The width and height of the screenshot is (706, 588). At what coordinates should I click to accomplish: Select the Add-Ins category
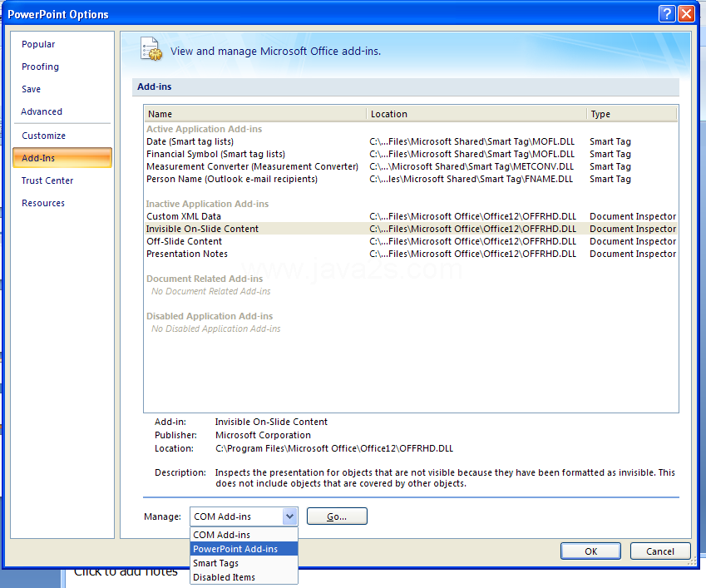point(62,158)
